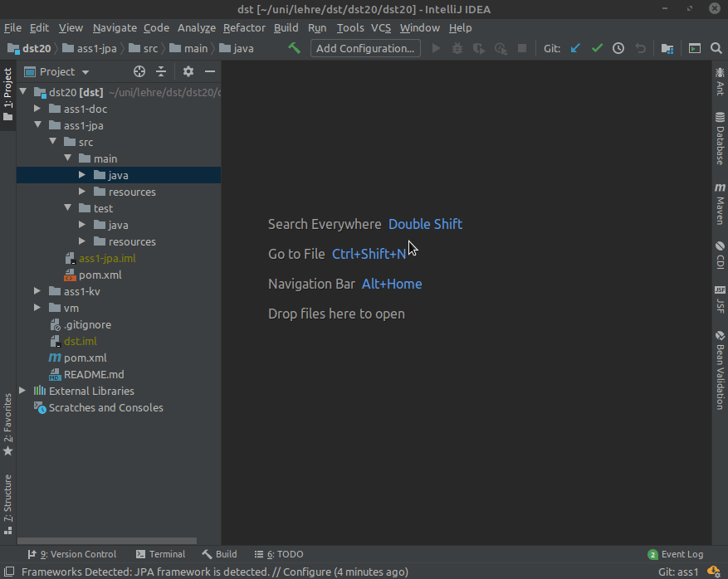Open the 9: Version Control tab
728x579 pixels.
(72, 554)
